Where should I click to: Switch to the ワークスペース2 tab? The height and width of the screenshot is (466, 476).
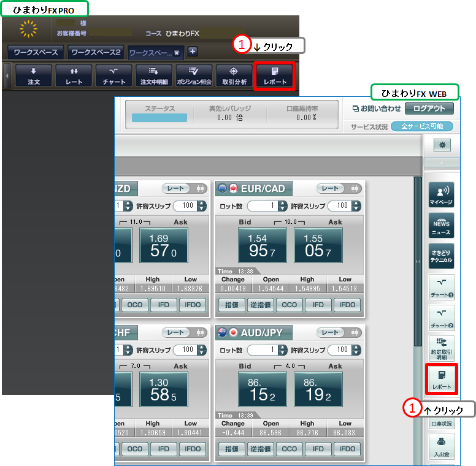(x=96, y=52)
